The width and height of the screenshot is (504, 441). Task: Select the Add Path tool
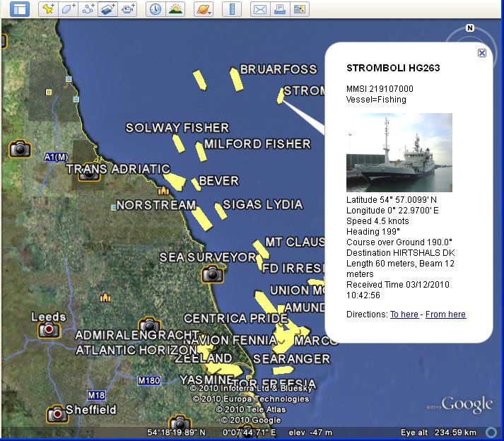pyautogui.click(x=88, y=8)
